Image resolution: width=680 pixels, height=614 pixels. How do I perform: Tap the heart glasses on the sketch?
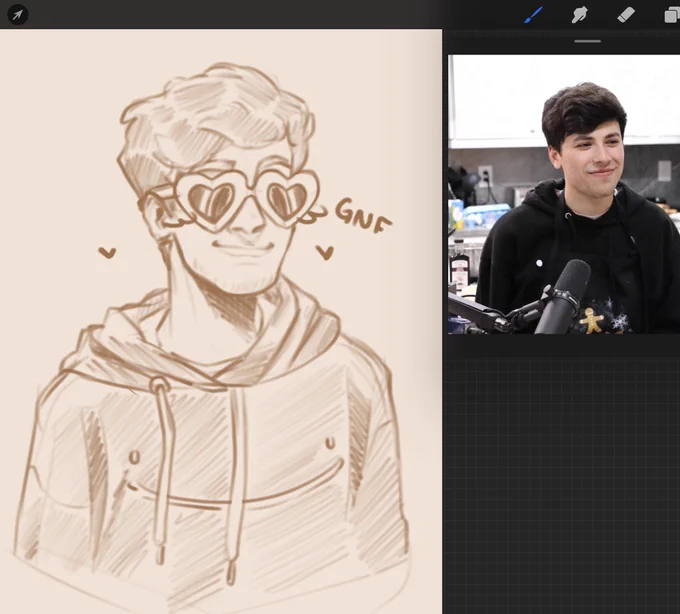click(x=247, y=200)
